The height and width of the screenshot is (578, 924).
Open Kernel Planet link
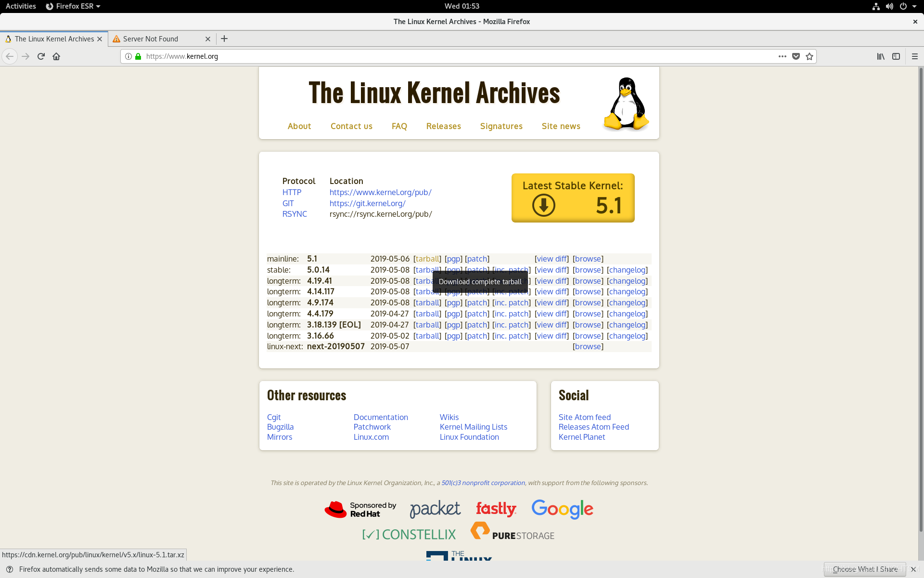[582, 437]
